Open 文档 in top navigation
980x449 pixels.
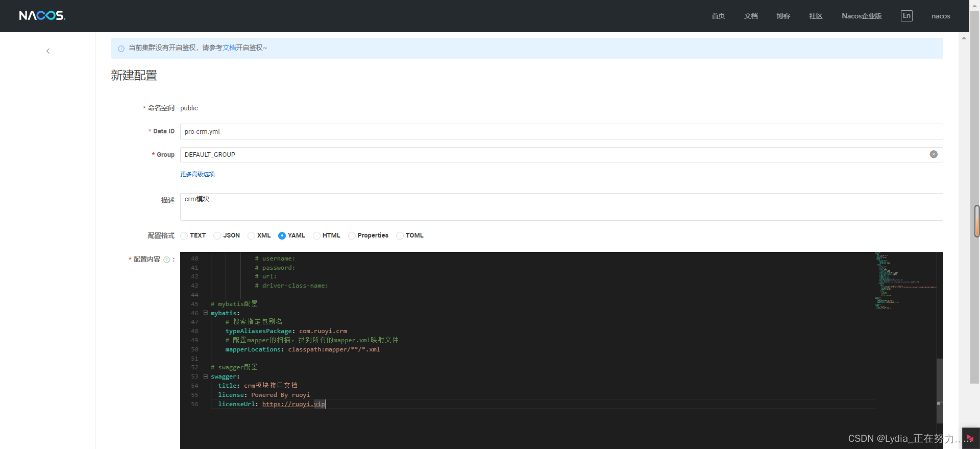751,16
